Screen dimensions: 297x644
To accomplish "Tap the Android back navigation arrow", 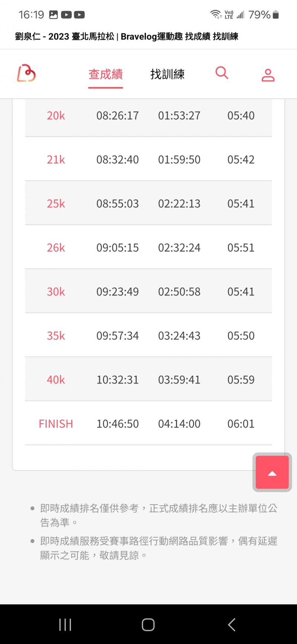I will click(232, 624).
